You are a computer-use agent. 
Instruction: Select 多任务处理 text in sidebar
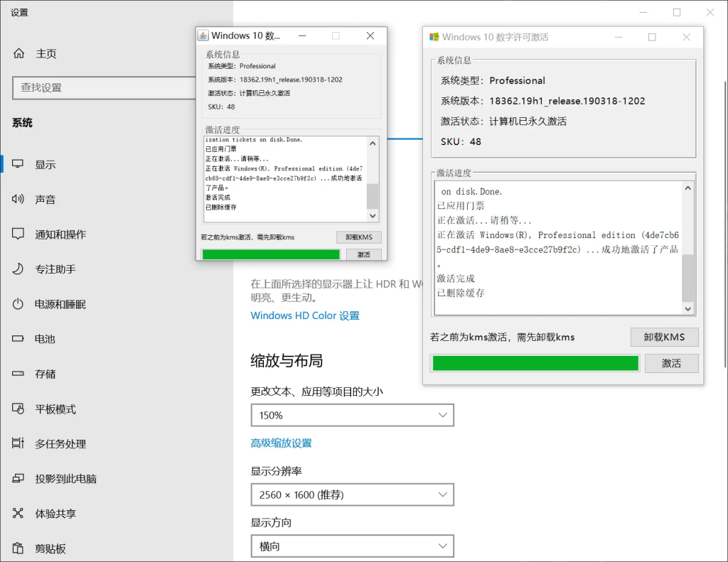click(60, 444)
